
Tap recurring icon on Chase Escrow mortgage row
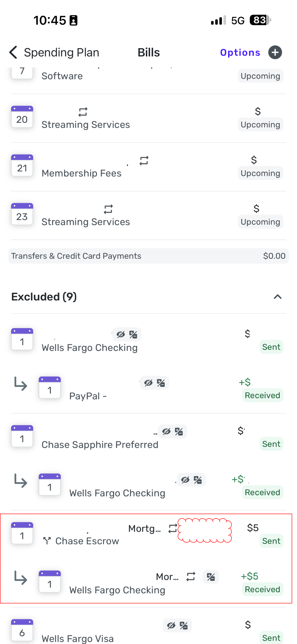[173, 528]
